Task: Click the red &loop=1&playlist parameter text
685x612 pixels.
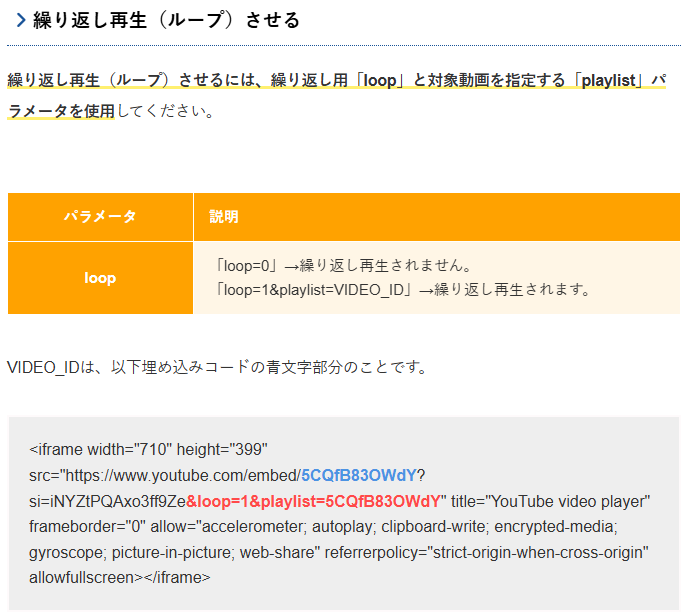Action: pyautogui.click(x=313, y=500)
